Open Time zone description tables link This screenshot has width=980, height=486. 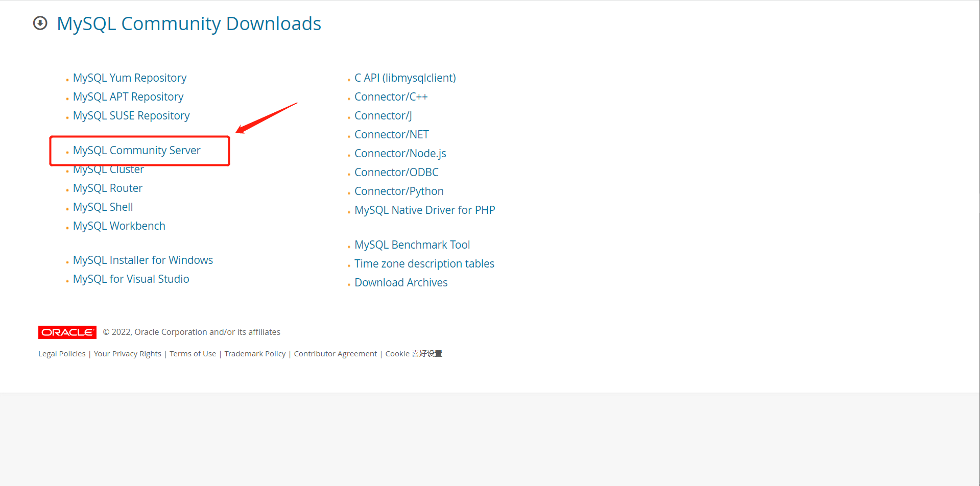point(425,264)
